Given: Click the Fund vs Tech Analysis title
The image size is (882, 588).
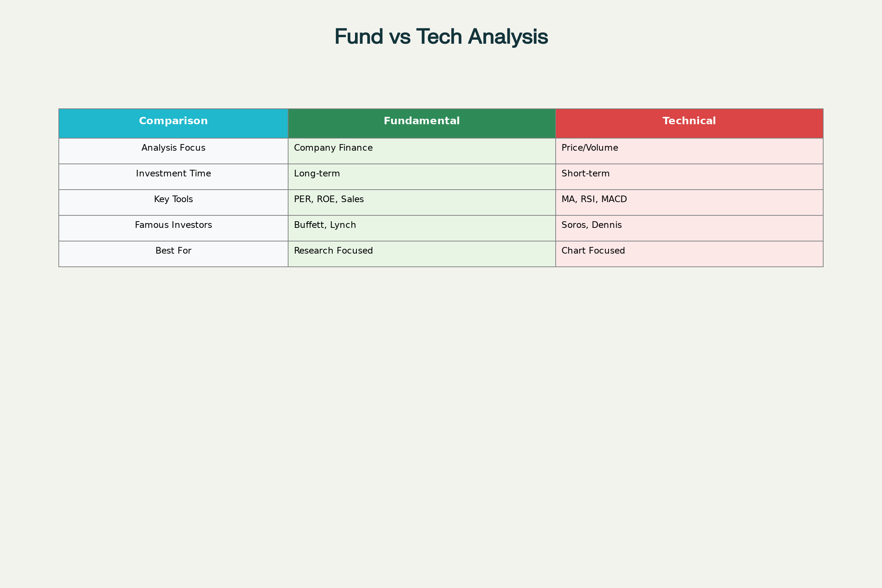Looking at the screenshot, I should tap(441, 37).
